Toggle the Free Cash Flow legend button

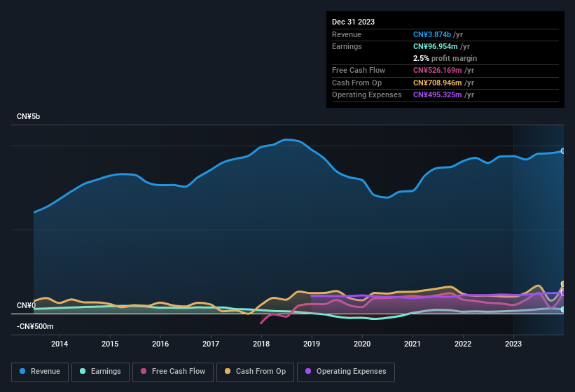point(173,372)
